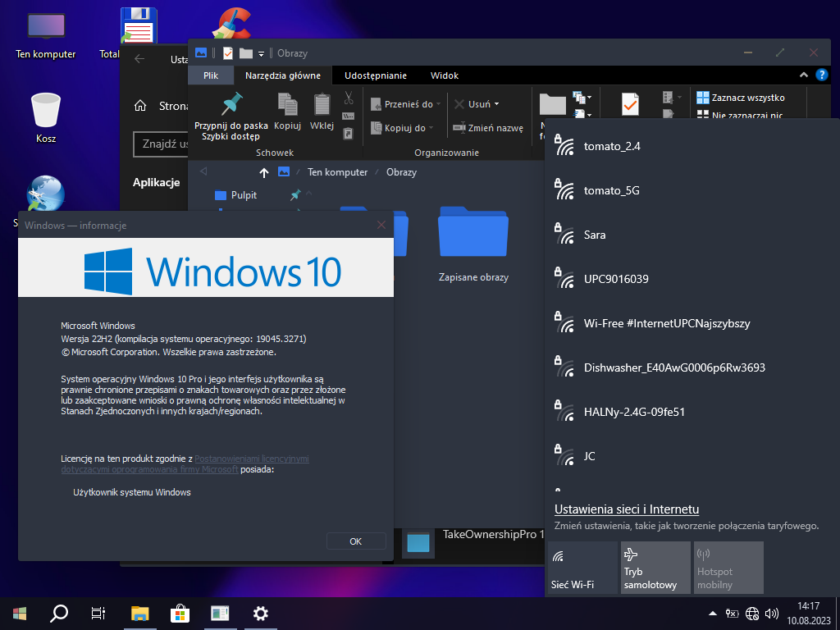The width and height of the screenshot is (840, 630).
Task: Open the blue help question mark icon
Action: click(x=822, y=75)
